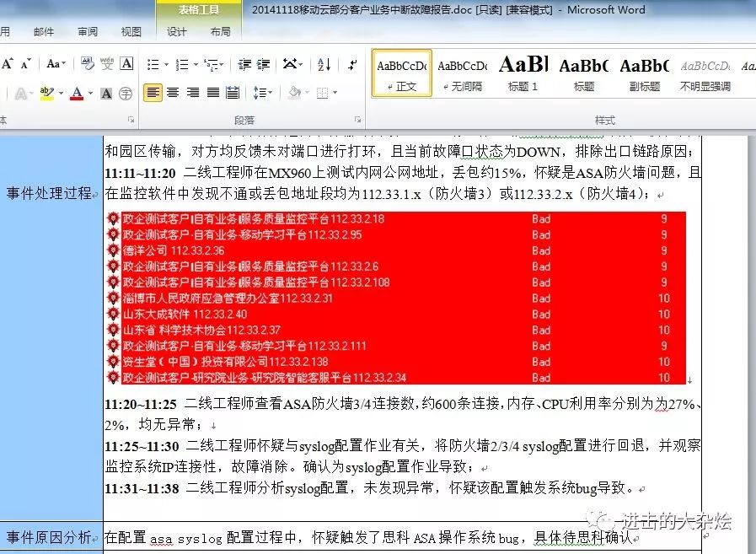
Task: Select the 表格工具 contextual tab header
Action: point(199,9)
